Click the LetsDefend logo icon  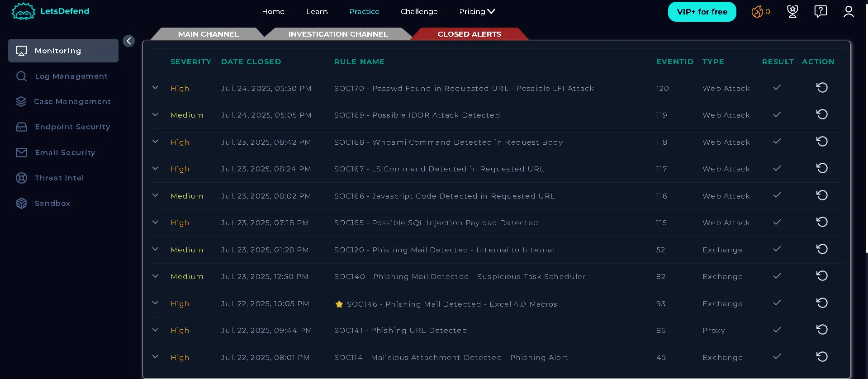click(x=23, y=11)
